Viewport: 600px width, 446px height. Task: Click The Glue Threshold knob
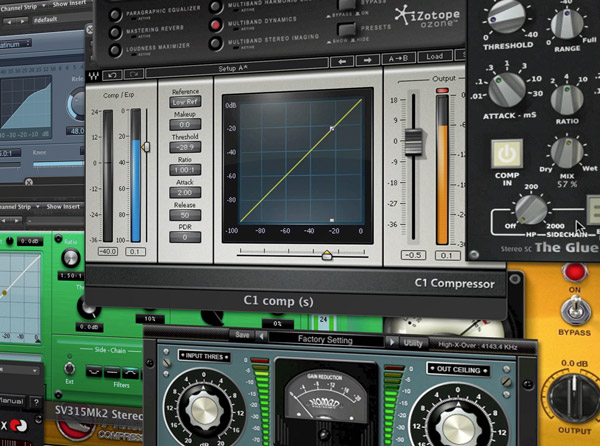[x=506, y=16]
